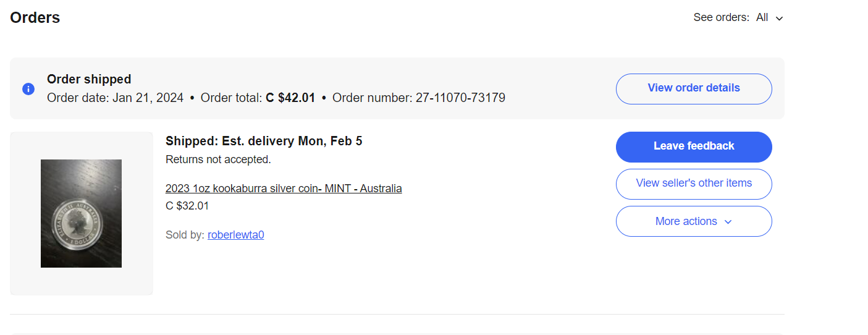Open View seller's other items

[x=694, y=184]
